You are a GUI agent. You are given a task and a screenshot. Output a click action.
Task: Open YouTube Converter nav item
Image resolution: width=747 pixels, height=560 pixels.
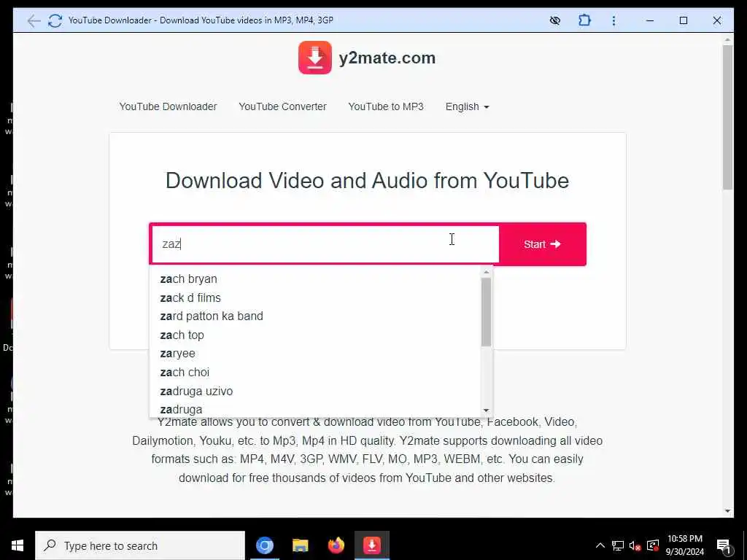pyautogui.click(x=282, y=106)
